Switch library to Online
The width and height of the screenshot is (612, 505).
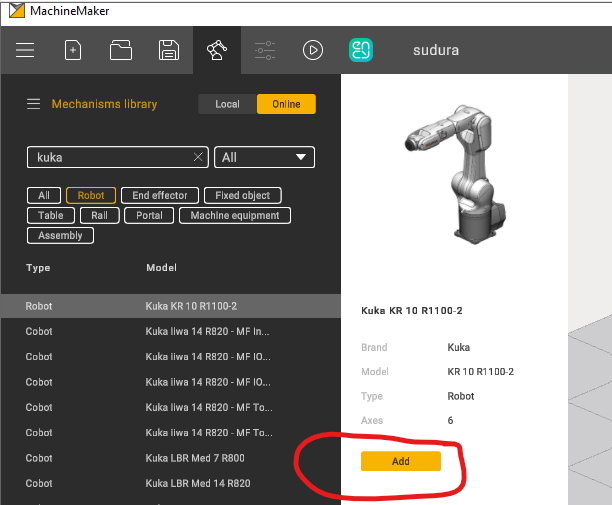click(x=286, y=104)
